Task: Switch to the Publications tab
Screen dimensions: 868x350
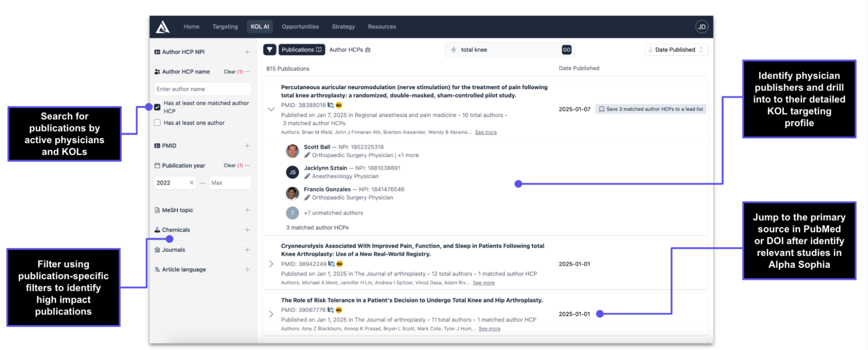Action: [302, 50]
